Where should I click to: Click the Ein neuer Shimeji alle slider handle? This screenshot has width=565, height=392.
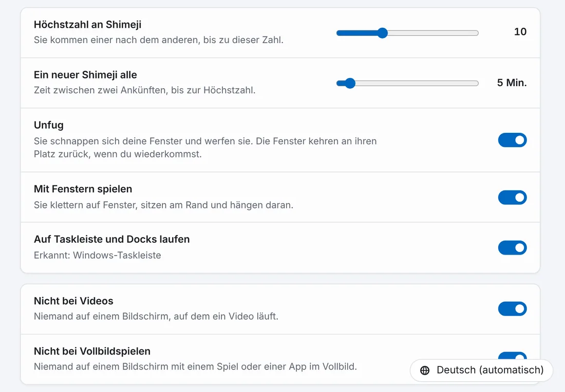pos(350,83)
